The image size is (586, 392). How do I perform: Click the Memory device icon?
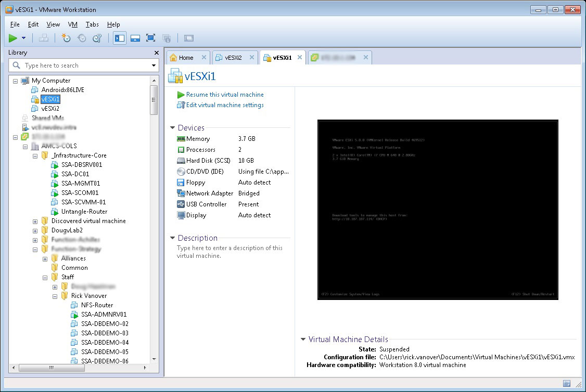pyautogui.click(x=181, y=139)
